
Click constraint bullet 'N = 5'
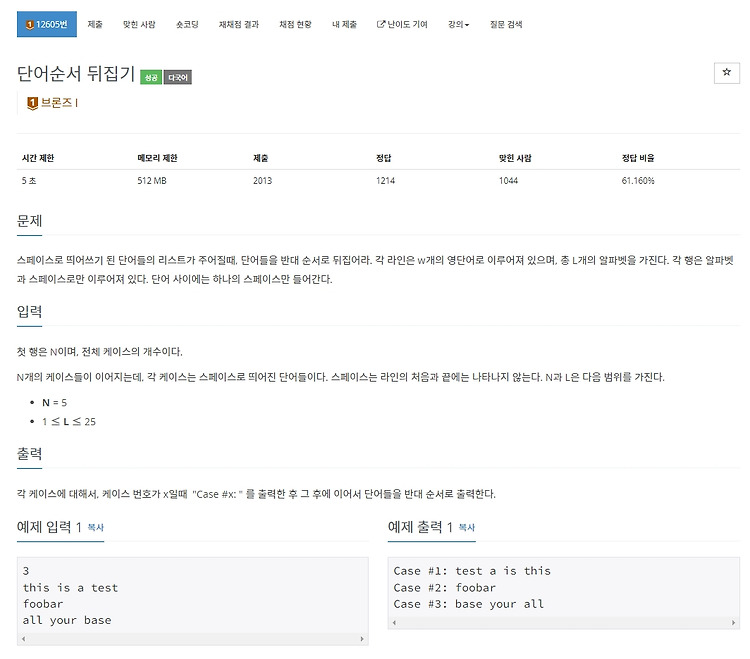pyautogui.click(x=54, y=403)
